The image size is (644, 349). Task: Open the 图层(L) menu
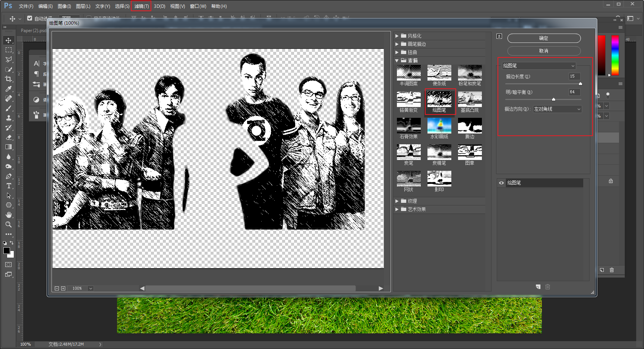(83, 6)
